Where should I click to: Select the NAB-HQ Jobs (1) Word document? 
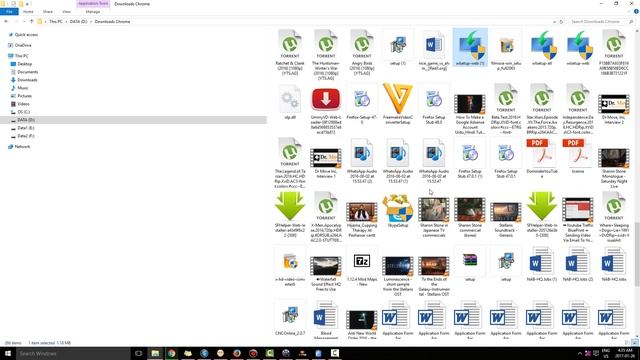coord(542,264)
